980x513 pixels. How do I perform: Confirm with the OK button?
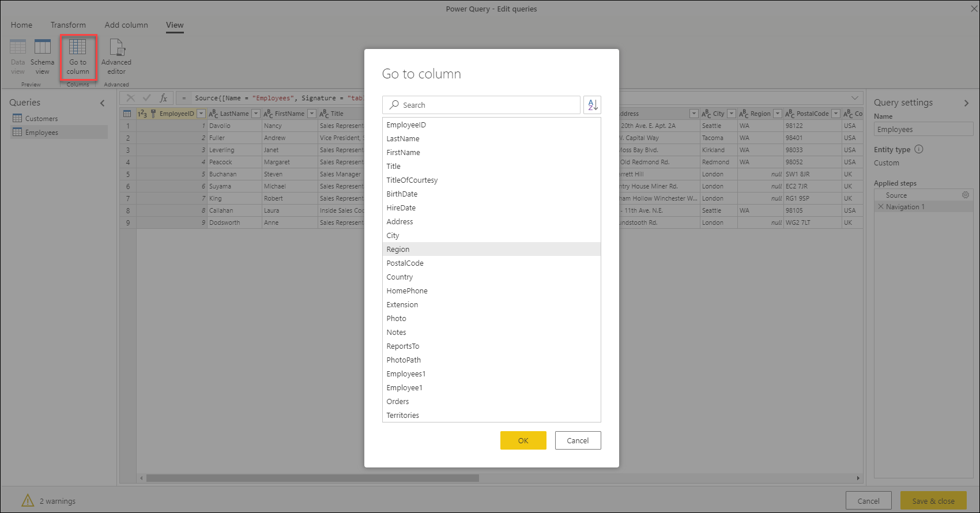click(x=523, y=440)
